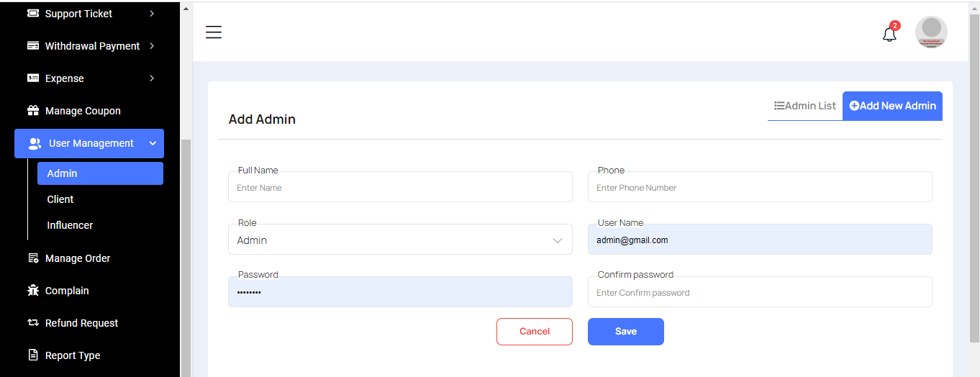The height and width of the screenshot is (377, 980).
Task: Open the Role dropdown
Action: [400, 240]
